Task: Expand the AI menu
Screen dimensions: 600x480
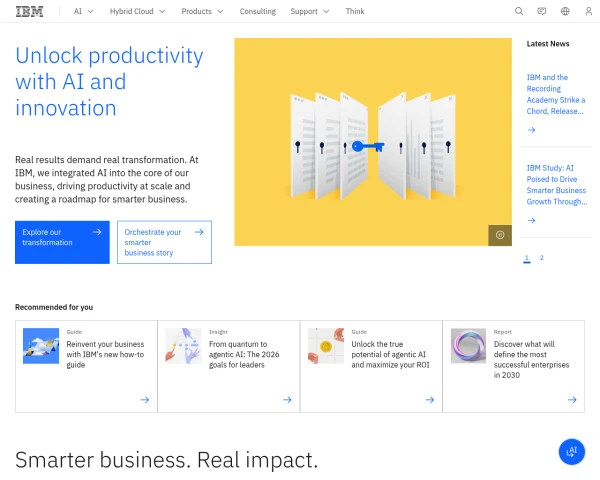Action: [x=83, y=11]
